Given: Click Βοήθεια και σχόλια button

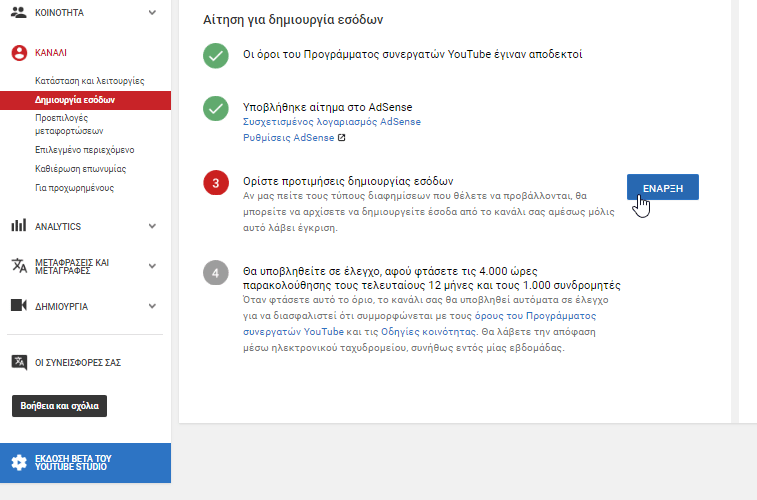Looking at the screenshot, I should tap(59, 406).
